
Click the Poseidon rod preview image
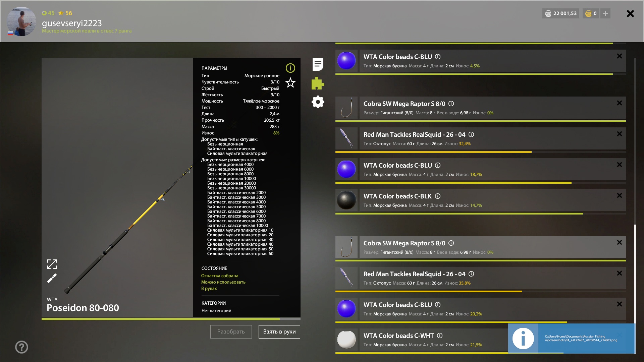(x=117, y=188)
